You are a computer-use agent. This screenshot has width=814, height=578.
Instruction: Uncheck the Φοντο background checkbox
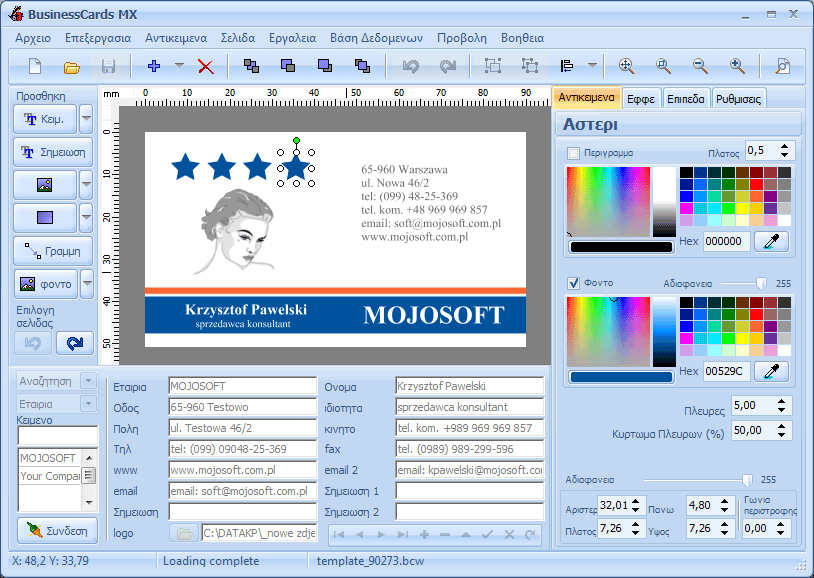pos(573,283)
